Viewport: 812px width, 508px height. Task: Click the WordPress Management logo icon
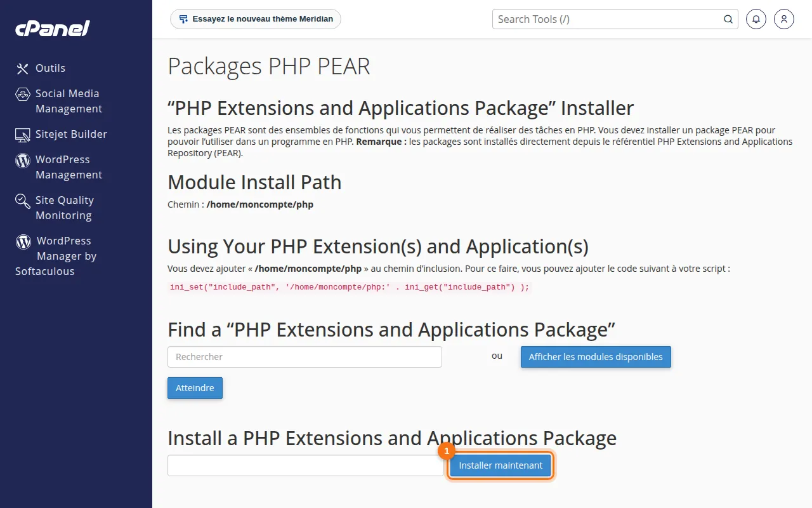tap(23, 160)
